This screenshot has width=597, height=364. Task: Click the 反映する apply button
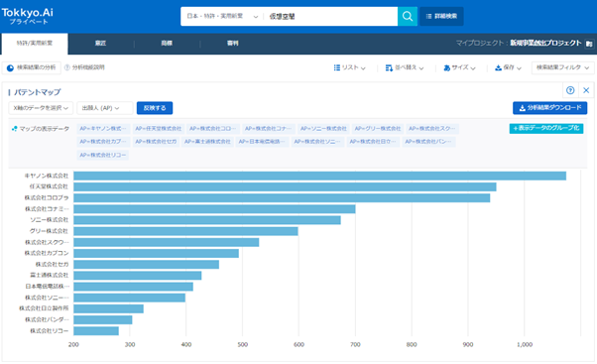point(155,108)
